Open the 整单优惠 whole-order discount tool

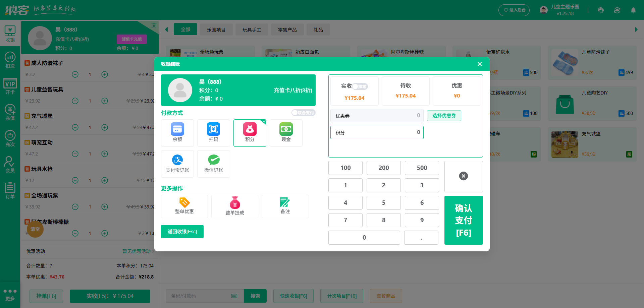pos(184,206)
